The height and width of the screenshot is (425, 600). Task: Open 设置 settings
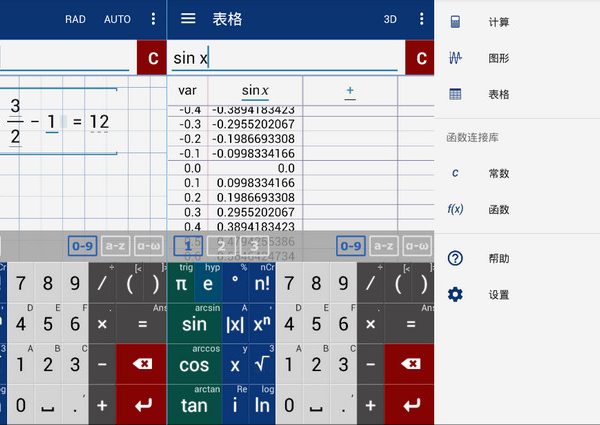498,295
